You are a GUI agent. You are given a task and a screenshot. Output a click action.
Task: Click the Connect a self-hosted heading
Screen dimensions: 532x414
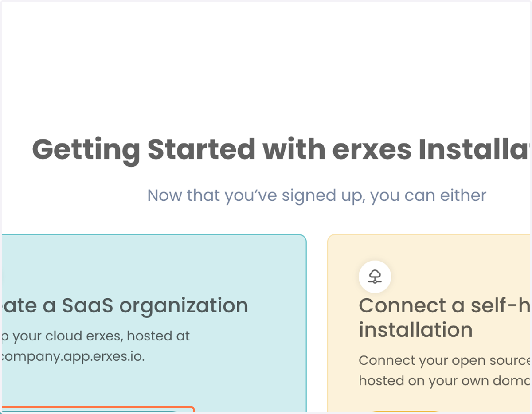tap(445, 305)
